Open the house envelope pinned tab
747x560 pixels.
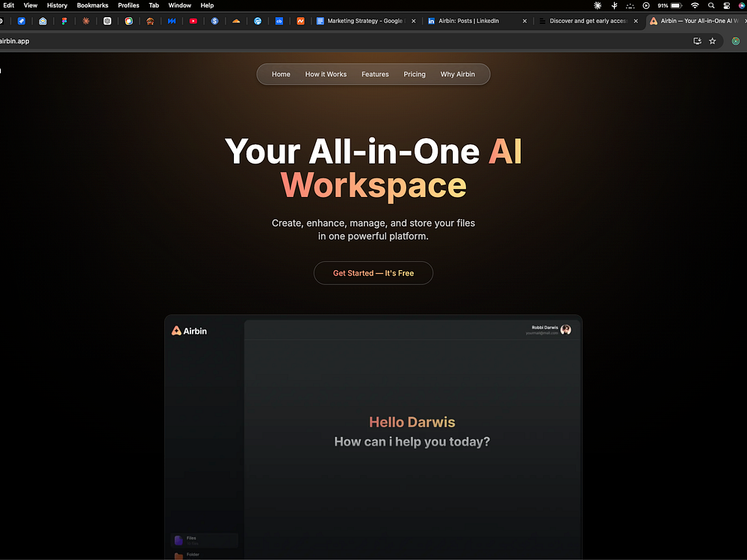coord(43,21)
